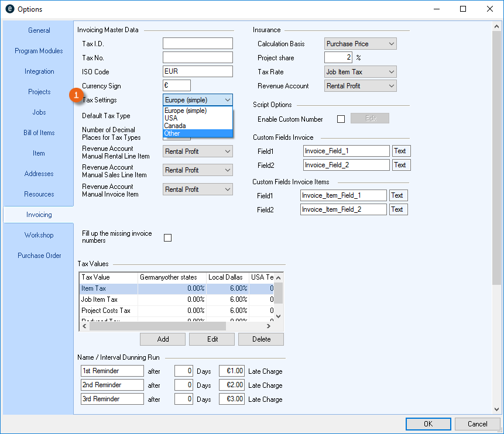Click the app logo icon in title bar
The image size is (504, 434).
coord(9,9)
